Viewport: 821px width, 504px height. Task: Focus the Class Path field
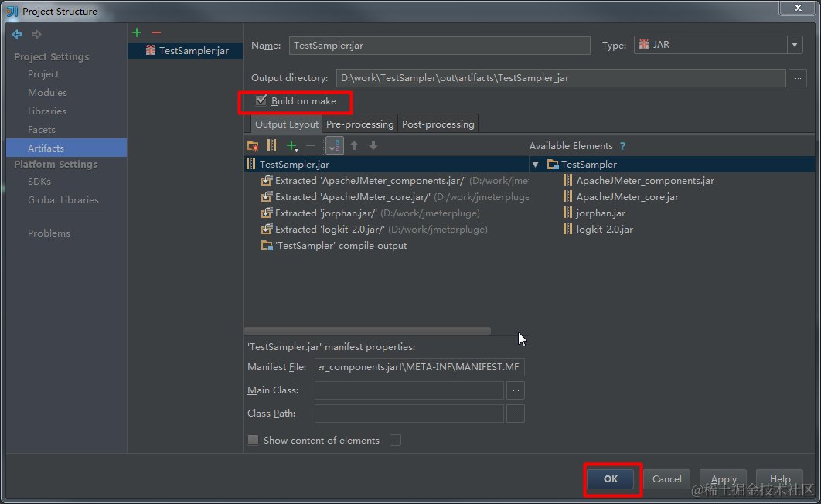pyautogui.click(x=409, y=414)
